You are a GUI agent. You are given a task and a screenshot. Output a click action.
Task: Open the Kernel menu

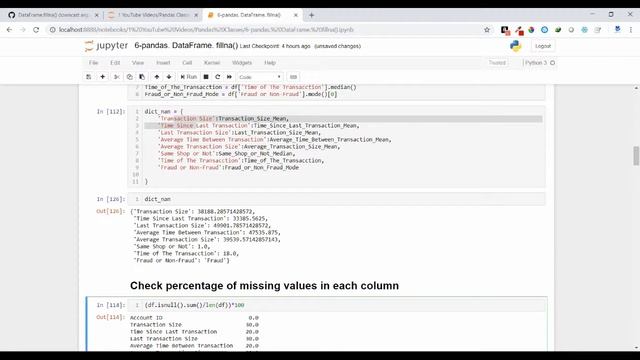point(212,63)
